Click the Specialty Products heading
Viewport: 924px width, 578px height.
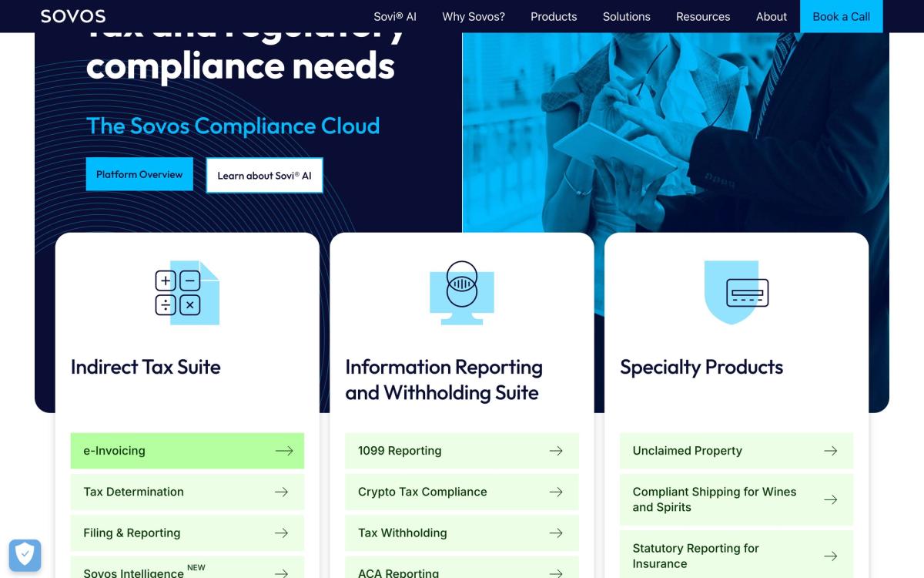point(701,367)
